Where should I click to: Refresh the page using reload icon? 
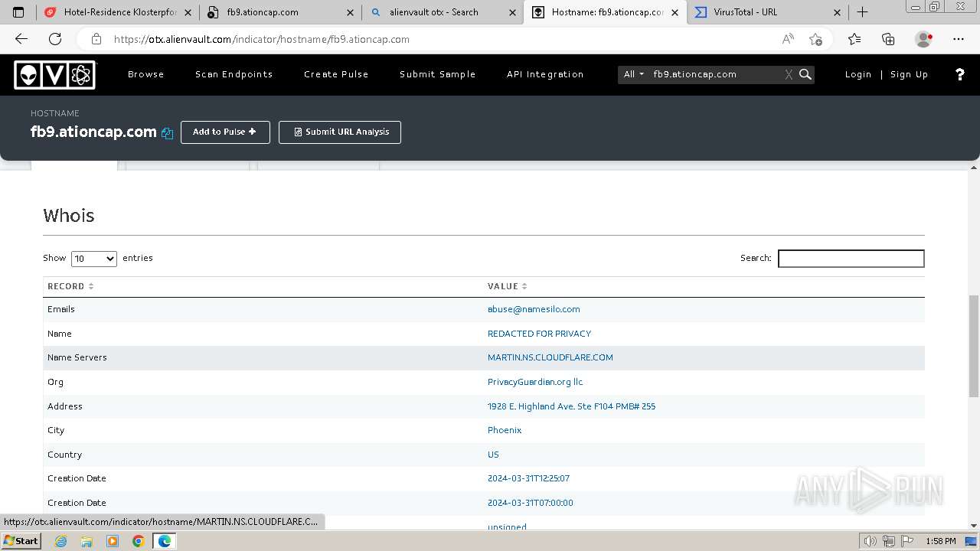[55, 39]
